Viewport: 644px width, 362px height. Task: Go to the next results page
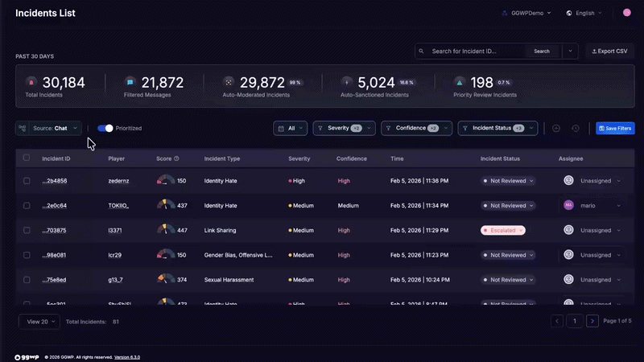coord(592,321)
